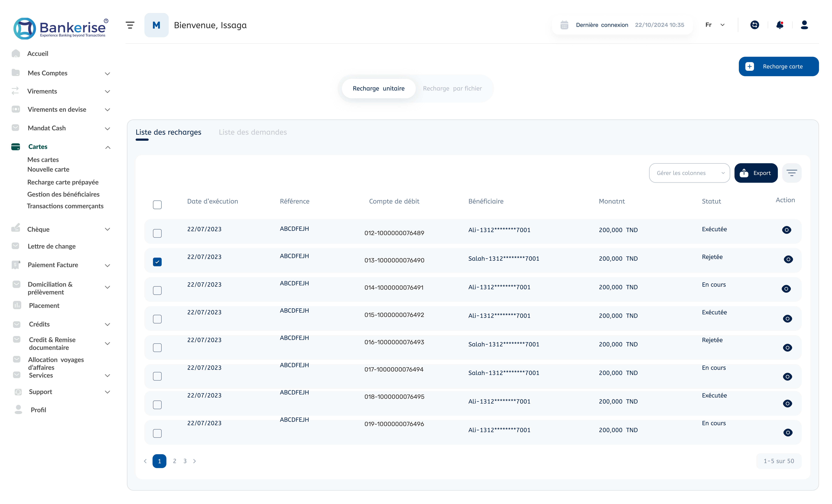The image size is (832, 504).
Task: Click the current page 1 indicator
Action: 159,461
